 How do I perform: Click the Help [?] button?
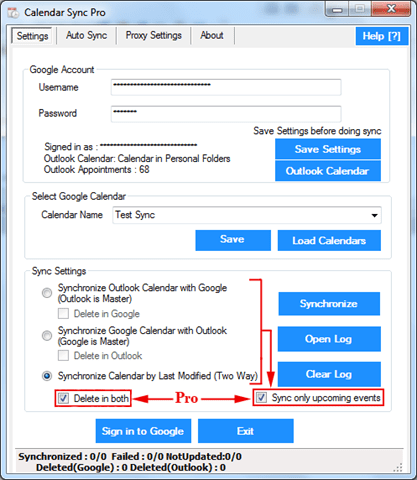(382, 36)
